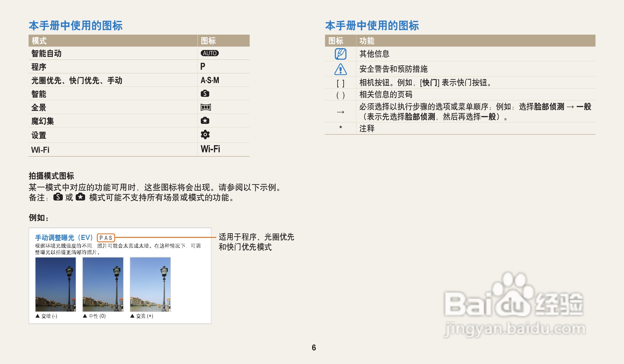Select the 变暗 (-) radio triangle marker
This screenshot has width=624, height=364.
pyautogui.click(x=37, y=316)
